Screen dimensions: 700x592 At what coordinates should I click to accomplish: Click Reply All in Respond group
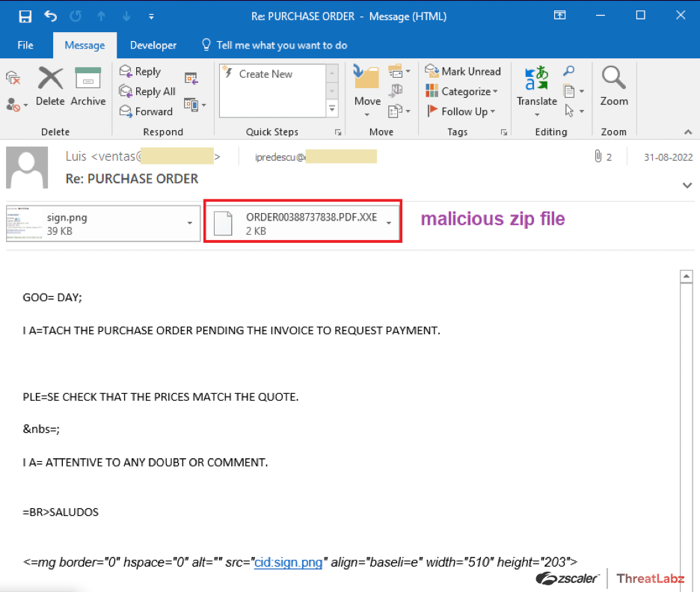148,91
